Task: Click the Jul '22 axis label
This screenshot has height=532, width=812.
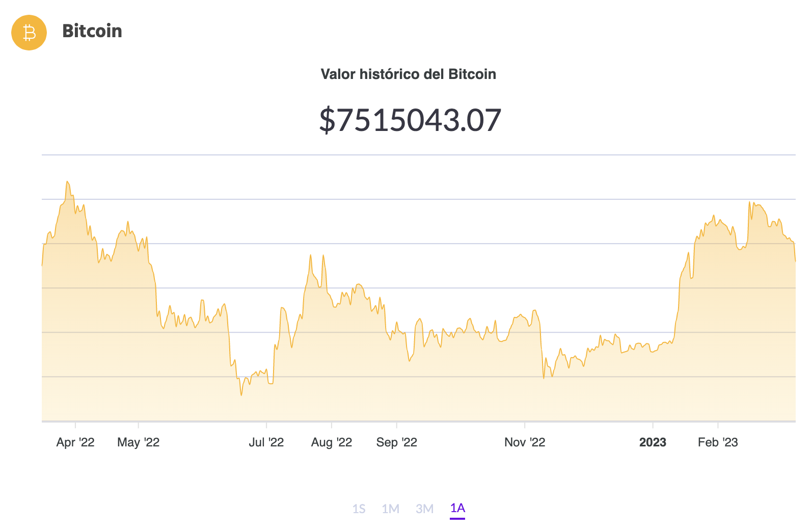Action: 267,442
